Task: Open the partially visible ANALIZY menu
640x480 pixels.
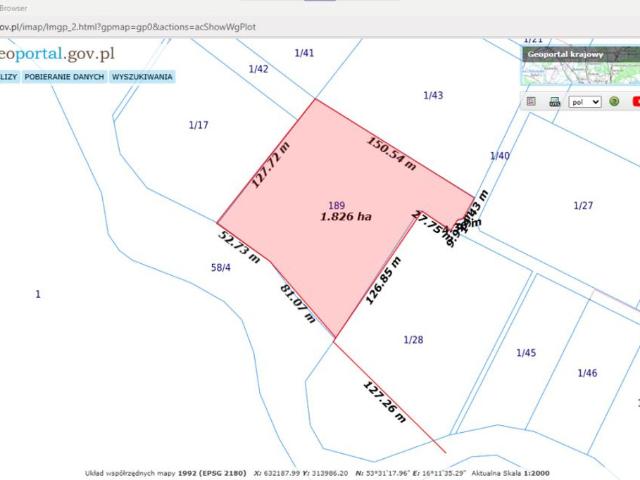Action: pyautogui.click(x=8, y=77)
